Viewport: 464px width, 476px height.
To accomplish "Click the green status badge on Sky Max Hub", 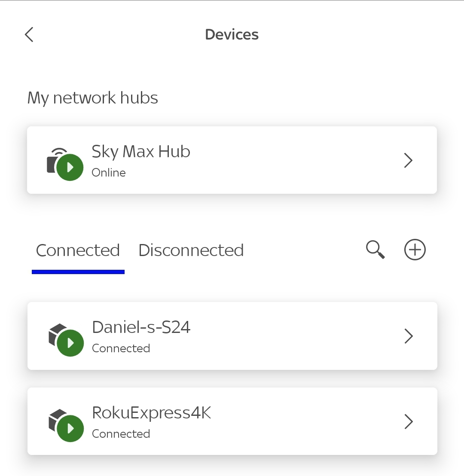I will 70,167.
